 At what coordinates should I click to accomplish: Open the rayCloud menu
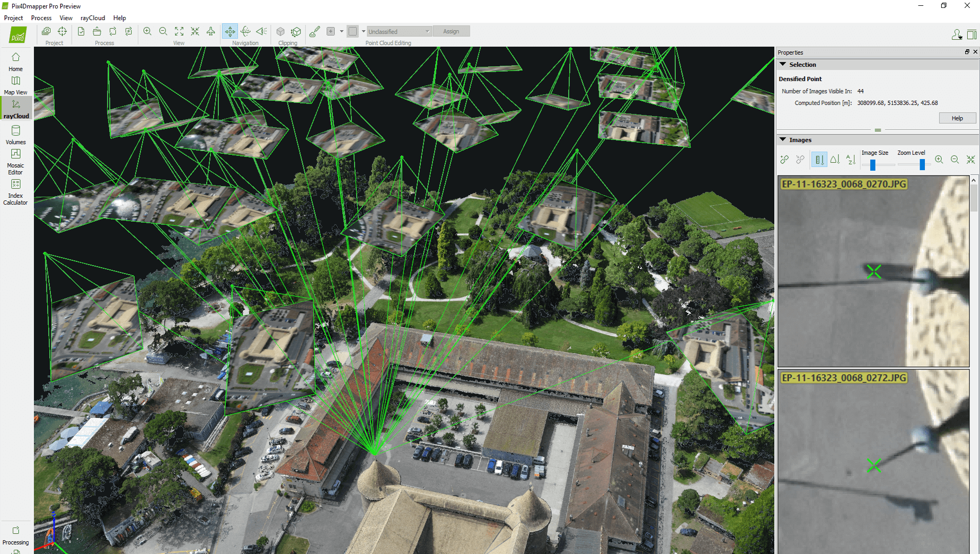92,17
